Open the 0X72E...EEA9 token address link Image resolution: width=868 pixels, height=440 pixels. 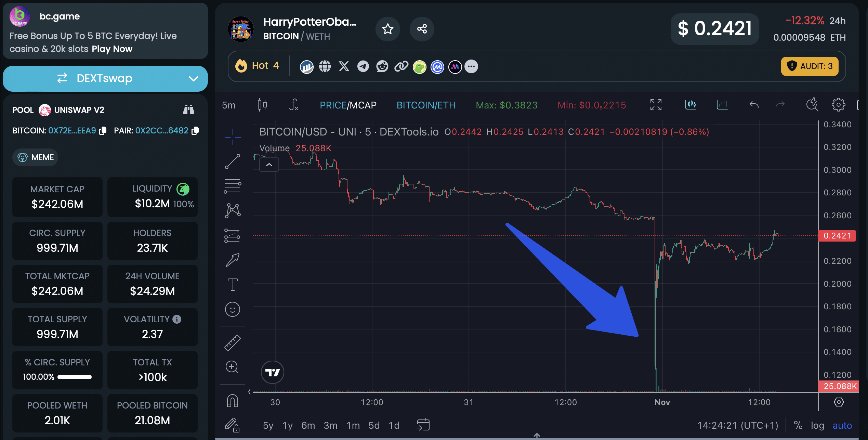coord(72,131)
